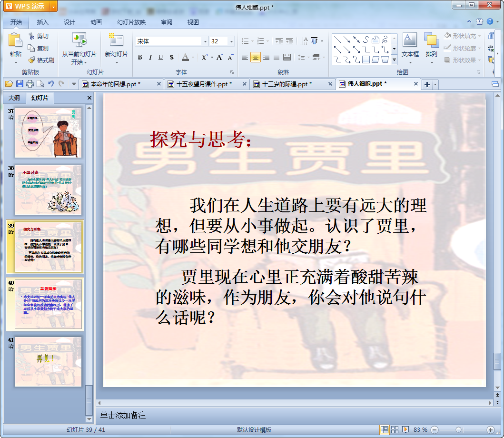Start slideshow from current slide icon
The width and height of the screenshot is (504, 438).
pos(79,40)
